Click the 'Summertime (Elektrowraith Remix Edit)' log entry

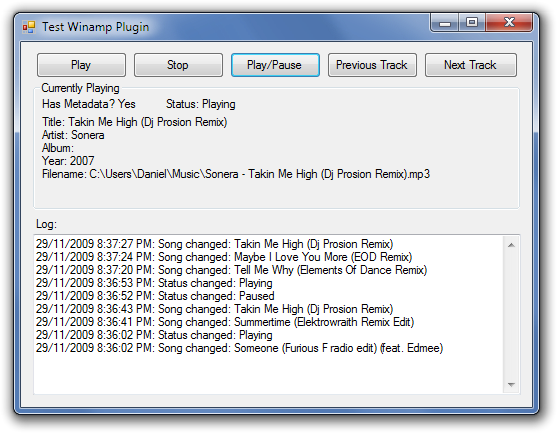[x=225, y=322]
